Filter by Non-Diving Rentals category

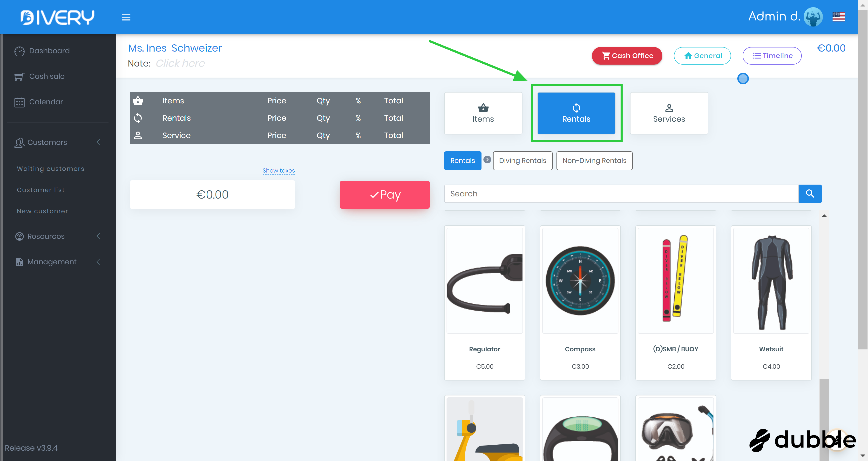coord(594,161)
